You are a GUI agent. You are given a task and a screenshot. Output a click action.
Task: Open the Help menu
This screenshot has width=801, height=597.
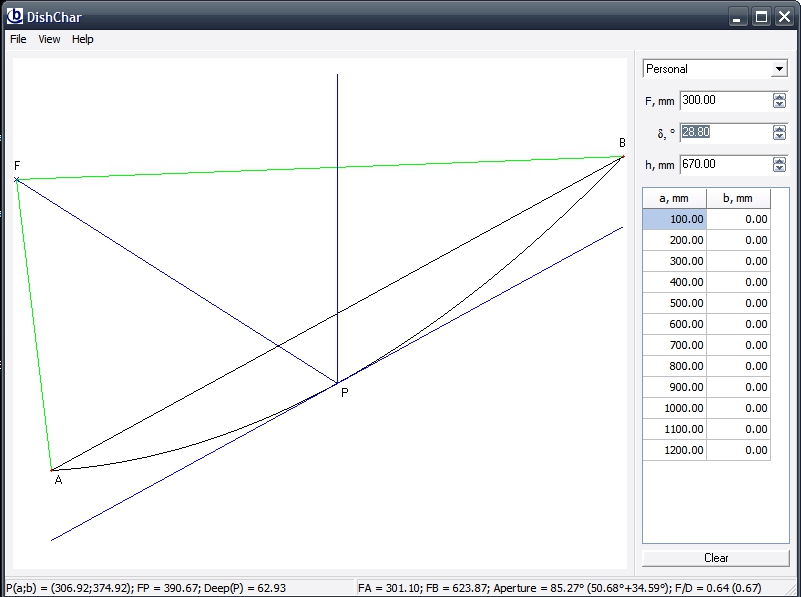(83, 39)
